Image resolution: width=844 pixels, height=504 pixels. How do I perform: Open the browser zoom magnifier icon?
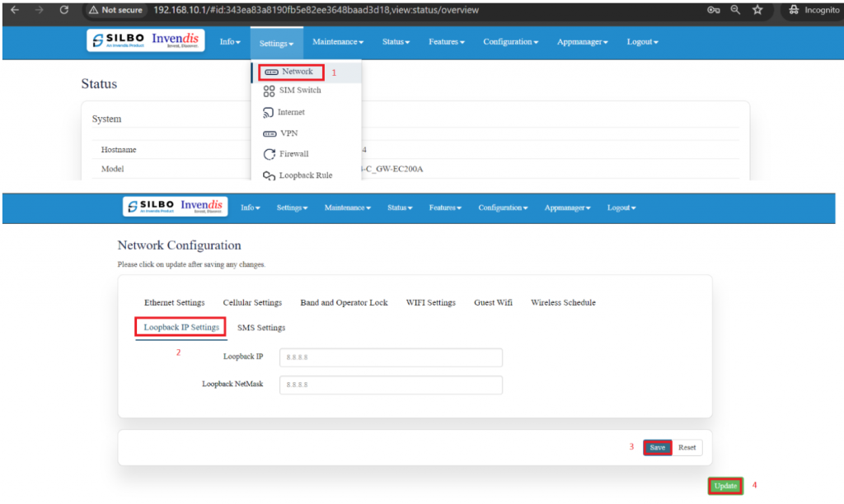tap(735, 10)
